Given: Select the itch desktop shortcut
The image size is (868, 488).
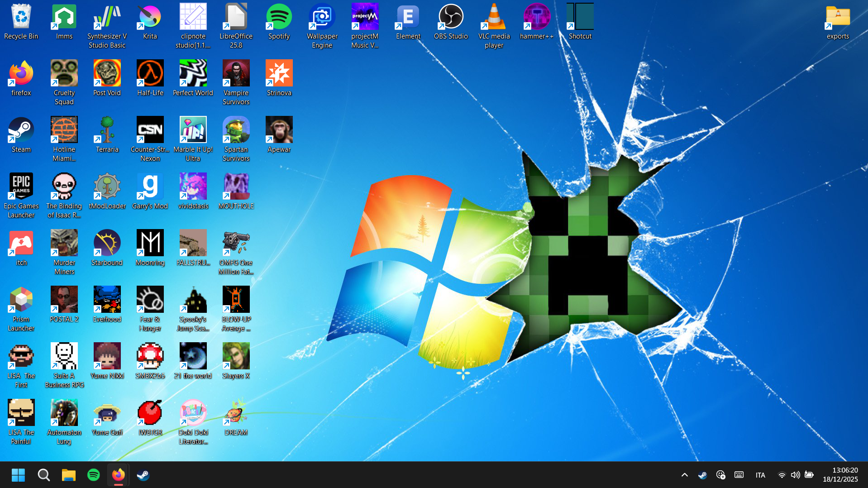Looking at the screenshot, I should (21, 249).
